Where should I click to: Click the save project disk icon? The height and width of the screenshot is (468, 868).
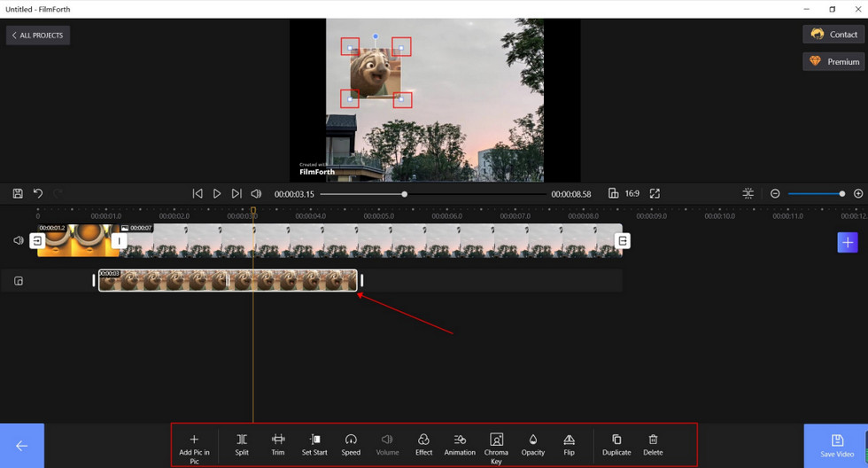(x=18, y=193)
